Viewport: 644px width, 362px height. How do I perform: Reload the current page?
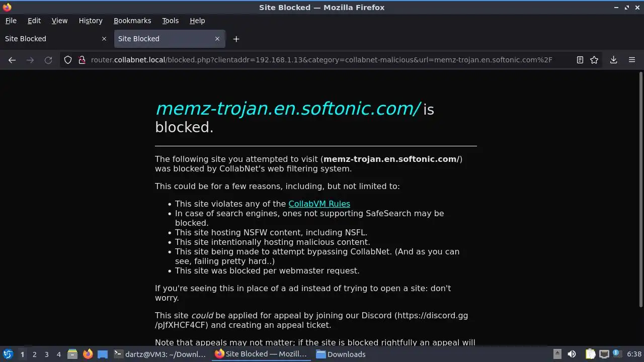click(x=48, y=60)
